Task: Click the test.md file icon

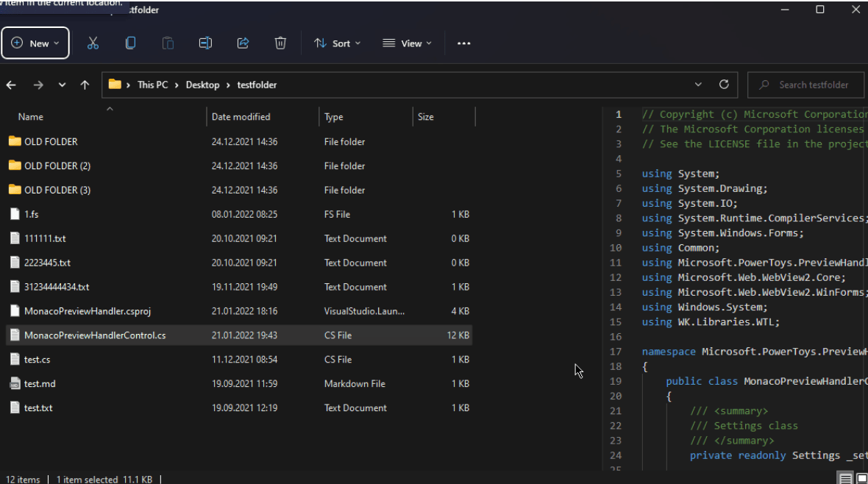Action: (15, 383)
